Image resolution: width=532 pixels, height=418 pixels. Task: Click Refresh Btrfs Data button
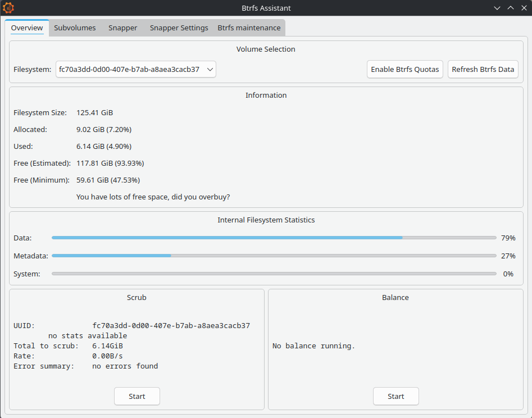[x=483, y=69]
